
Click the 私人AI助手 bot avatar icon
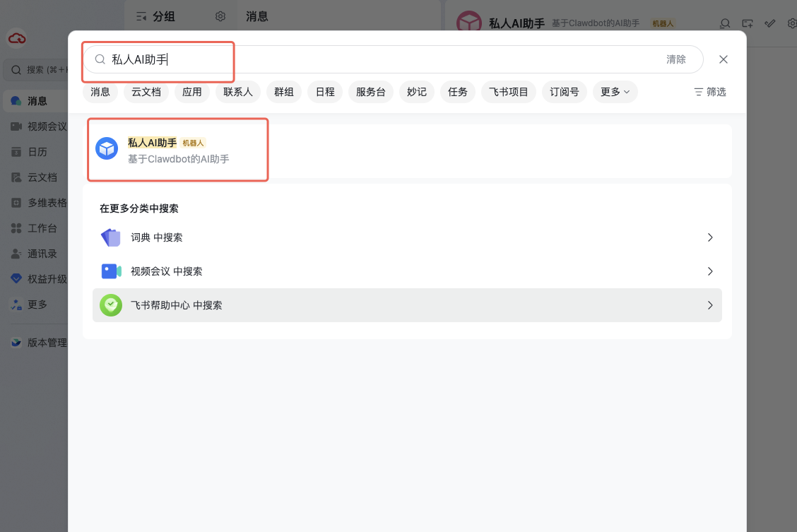tap(107, 148)
